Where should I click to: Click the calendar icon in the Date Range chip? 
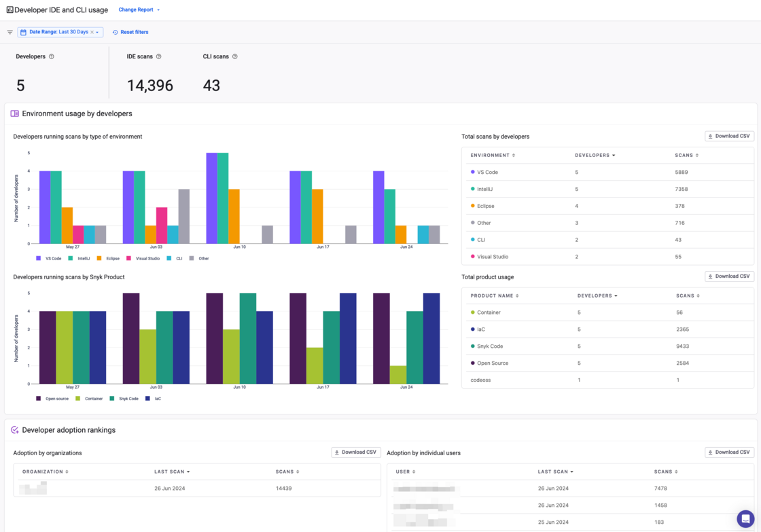point(24,32)
